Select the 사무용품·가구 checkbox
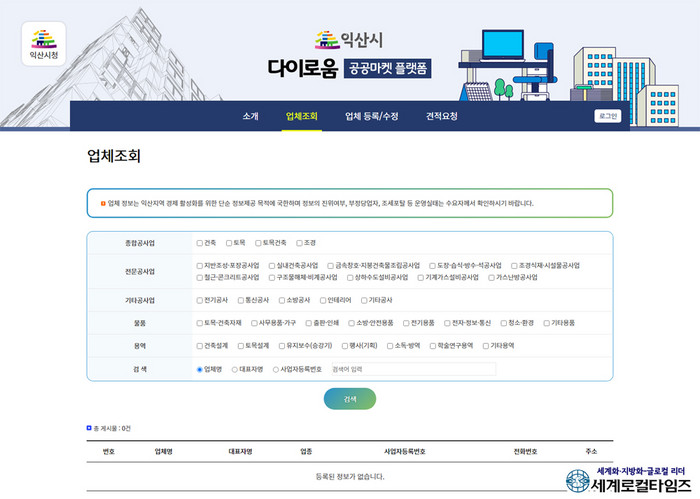 tap(252, 323)
